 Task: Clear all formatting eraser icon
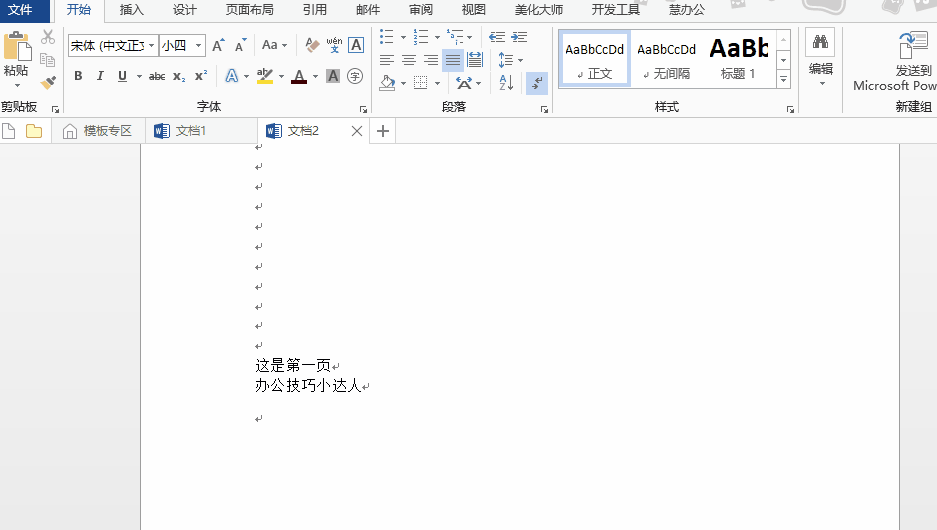311,45
